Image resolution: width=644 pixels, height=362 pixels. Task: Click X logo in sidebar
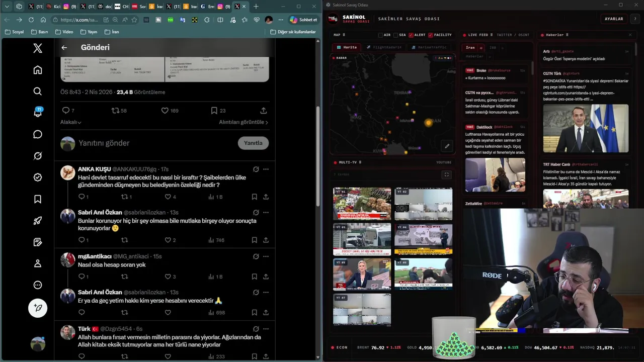38,48
